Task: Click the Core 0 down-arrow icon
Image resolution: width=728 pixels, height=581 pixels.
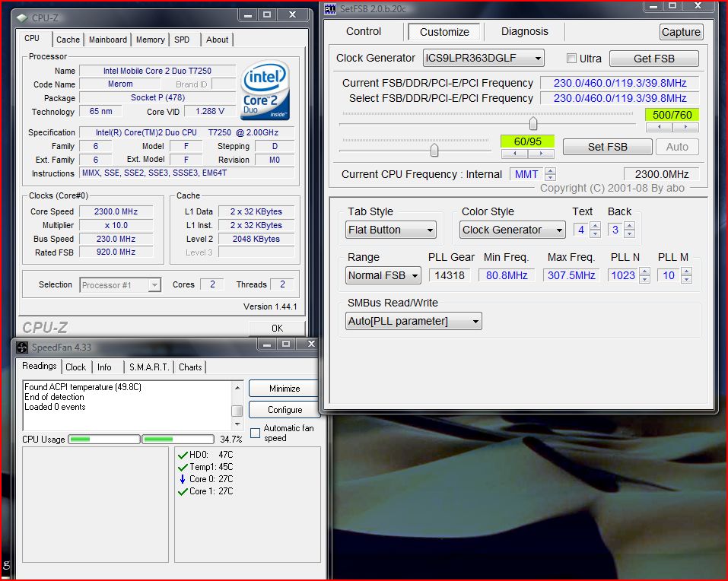Action: (183, 479)
